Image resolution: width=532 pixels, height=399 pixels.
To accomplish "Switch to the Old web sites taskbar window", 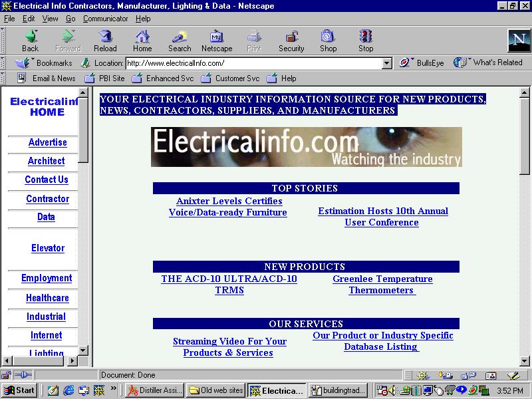I will coord(215,390).
